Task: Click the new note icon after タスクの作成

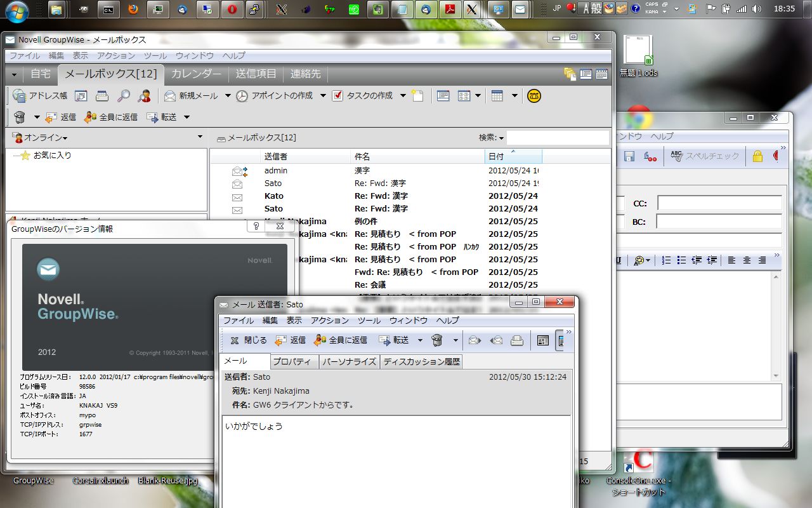Action: [x=417, y=96]
